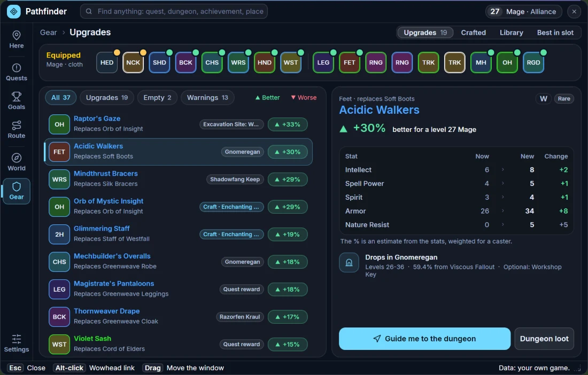
Task: Filter list by All 37
Action: click(61, 97)
